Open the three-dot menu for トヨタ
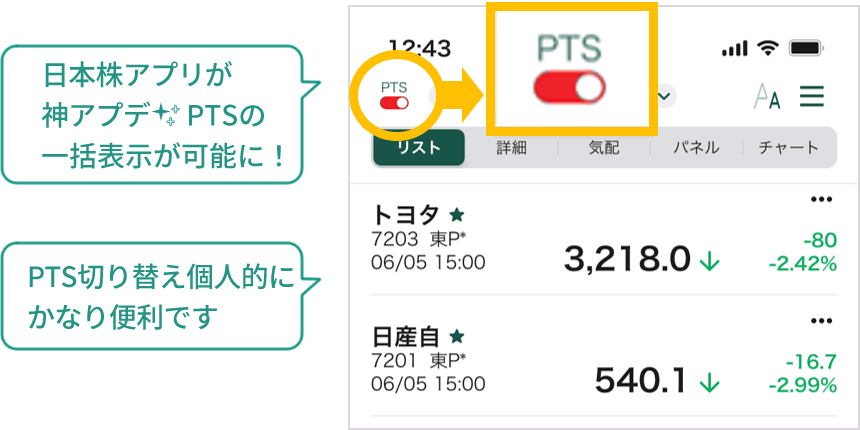 821,200
